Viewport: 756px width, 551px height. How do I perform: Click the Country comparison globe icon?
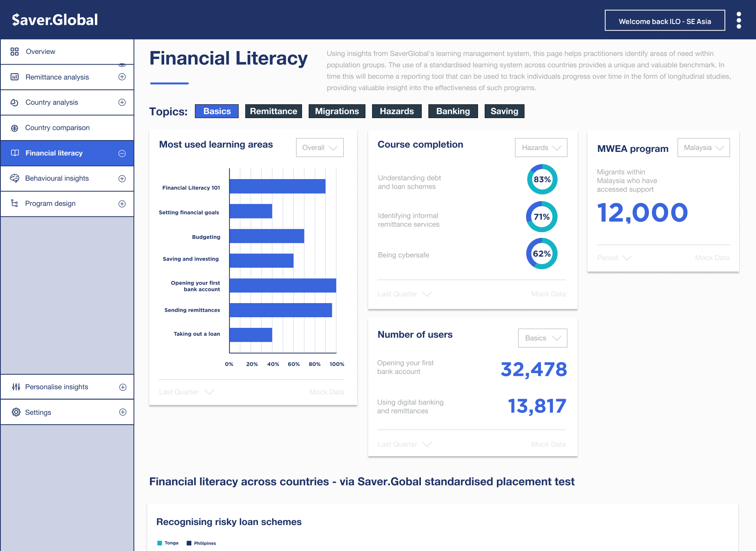coord(15,128)
